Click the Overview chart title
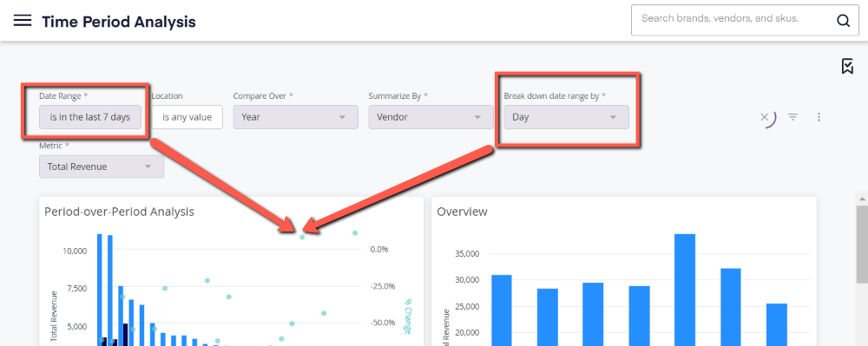The height and width of the screenshot is (346, 868). (463, 212)
